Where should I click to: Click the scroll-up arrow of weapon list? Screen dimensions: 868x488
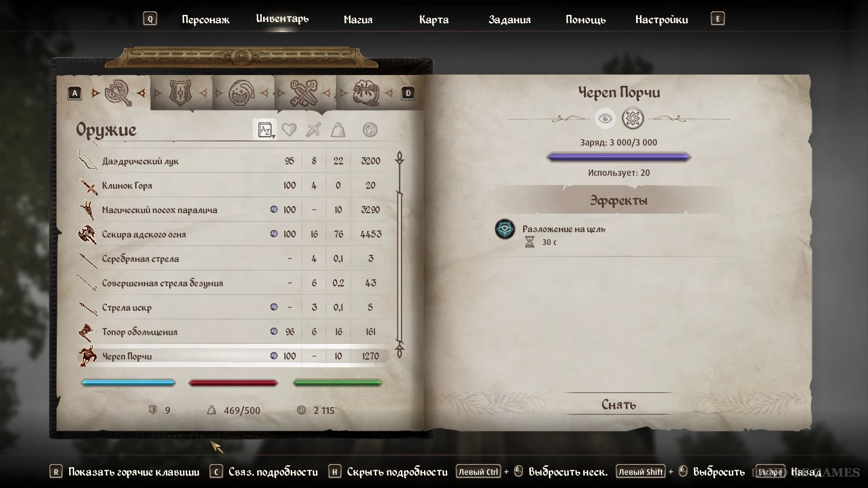pos(400,157)
